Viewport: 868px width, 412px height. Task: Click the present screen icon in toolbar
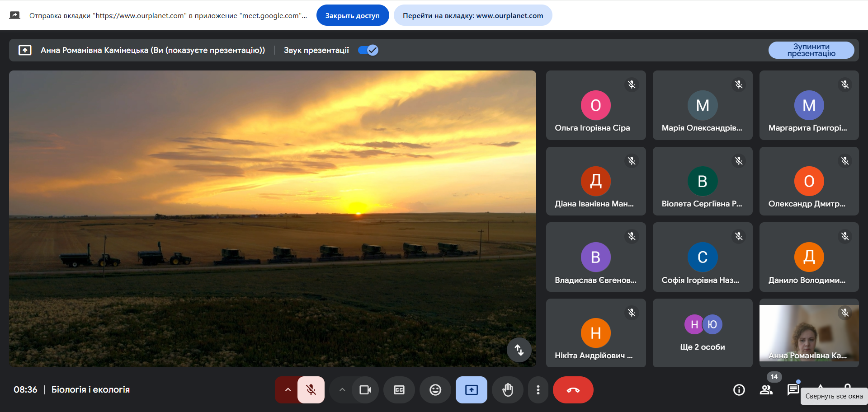(471, 390)
